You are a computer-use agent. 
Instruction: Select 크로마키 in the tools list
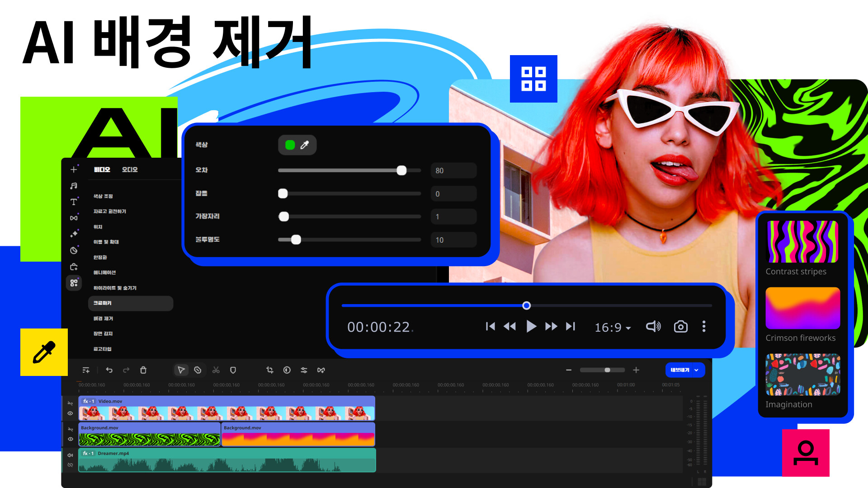click(x=131, y=303)
